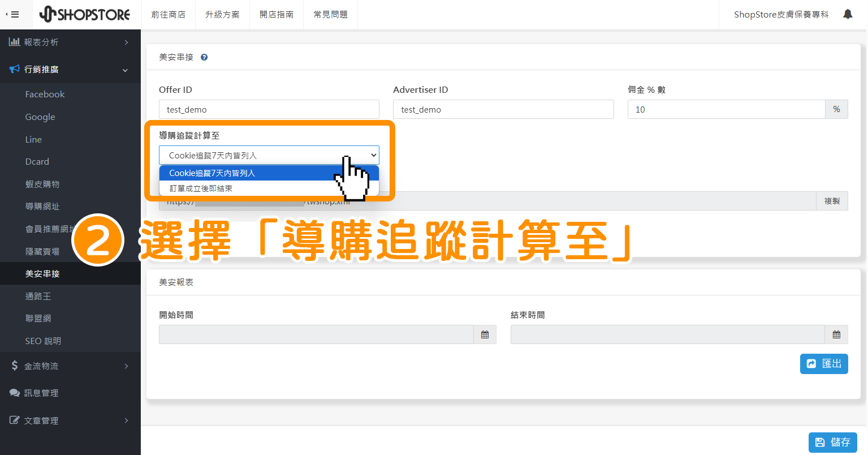This screenshot has width=868, height=455.
Task: Click the 複製 button for the URL
Action: 832,201
